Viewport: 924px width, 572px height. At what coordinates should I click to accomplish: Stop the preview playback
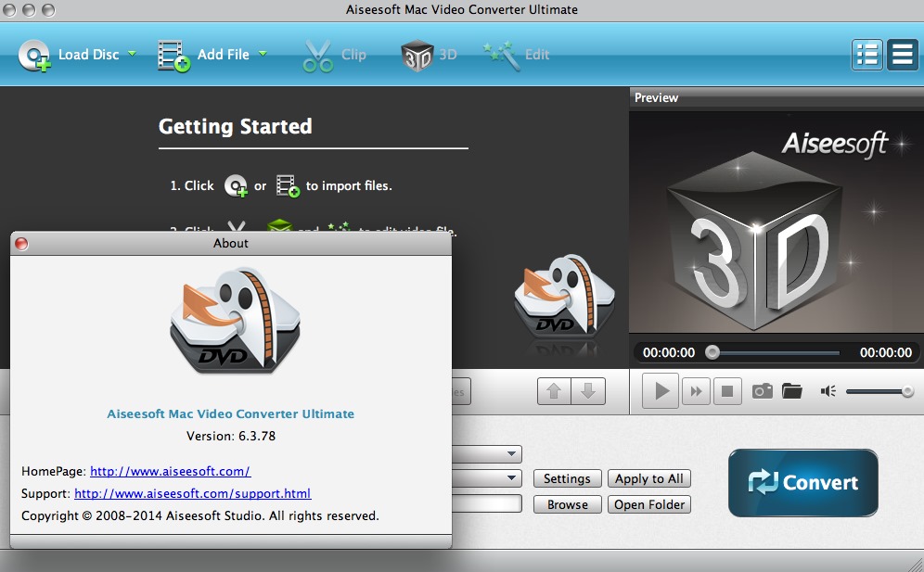[727, 391]
